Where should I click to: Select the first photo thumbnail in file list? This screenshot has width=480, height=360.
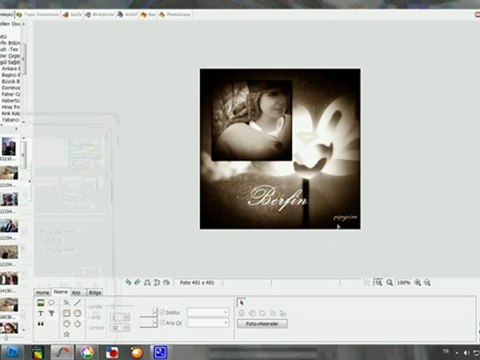click(x=9, y=147)
